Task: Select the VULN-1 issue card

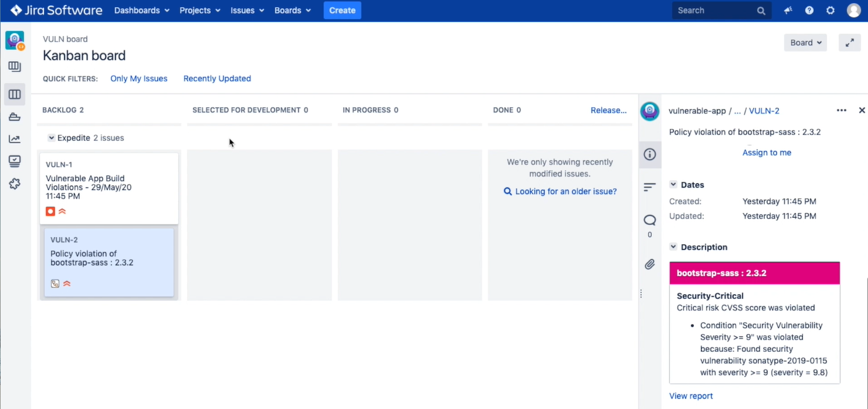Action: [109, 188]
